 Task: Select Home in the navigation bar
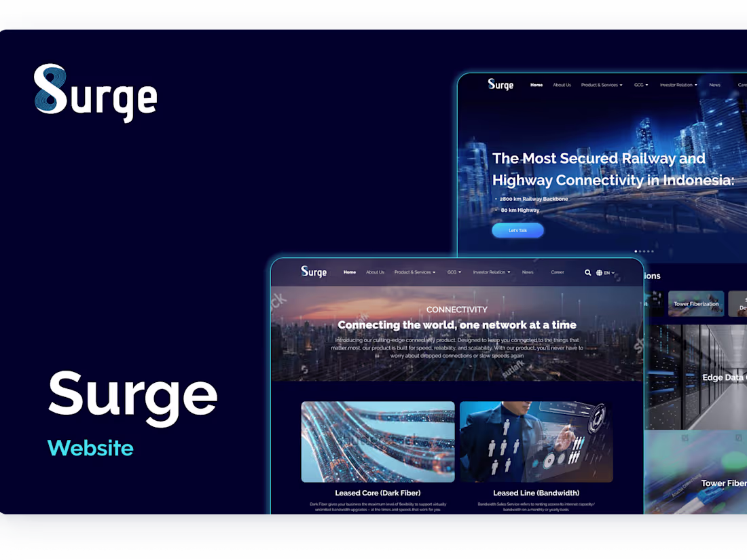click(x=350, y=272)
